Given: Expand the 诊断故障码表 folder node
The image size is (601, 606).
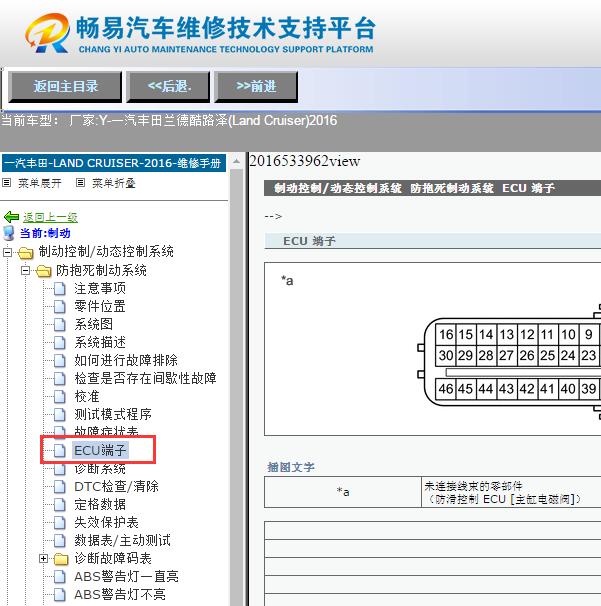Looking at the screenshot, I should click(44, 558).
